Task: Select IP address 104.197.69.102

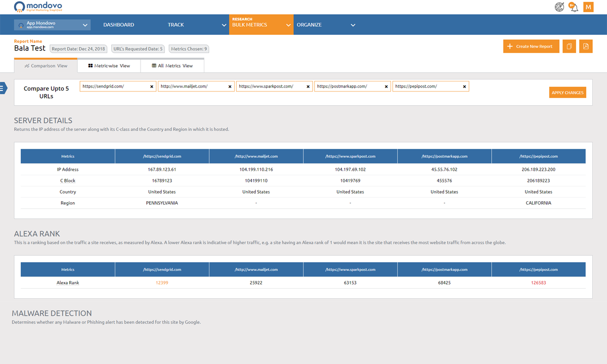Action: pyautogui.click(x=350, y=169)
